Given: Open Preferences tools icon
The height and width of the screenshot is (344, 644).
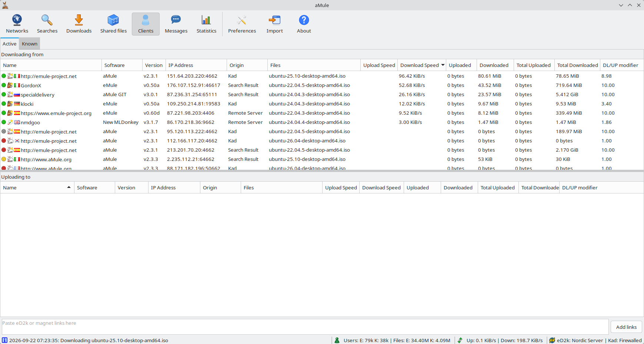Looking at the screenshot, I should click(242, 20).
